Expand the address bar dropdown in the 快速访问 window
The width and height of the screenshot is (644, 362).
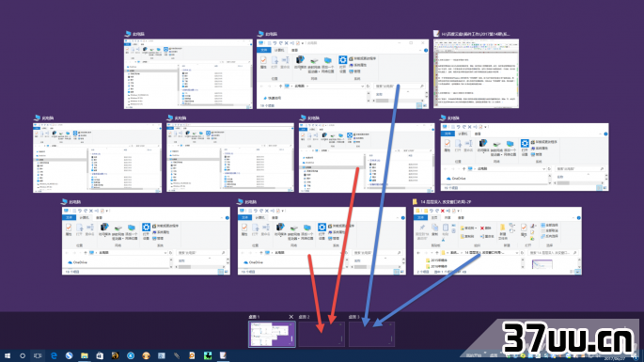(362, 87)
